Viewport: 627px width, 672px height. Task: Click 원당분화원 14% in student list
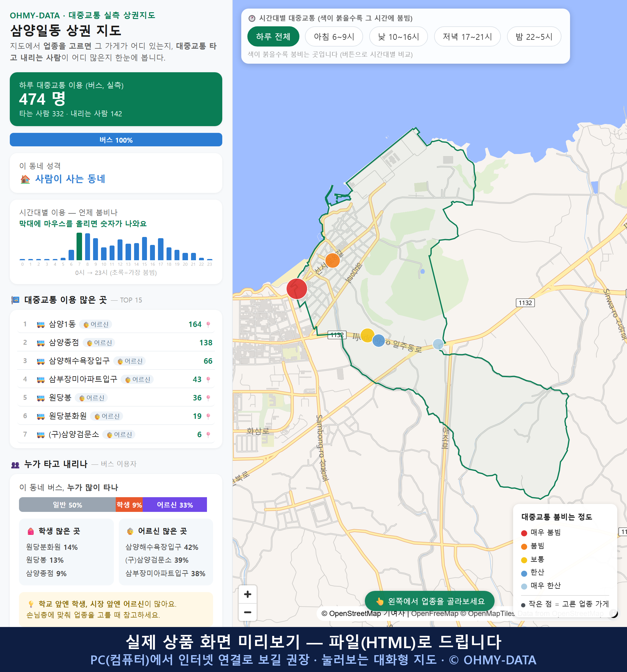pos(52,547)
